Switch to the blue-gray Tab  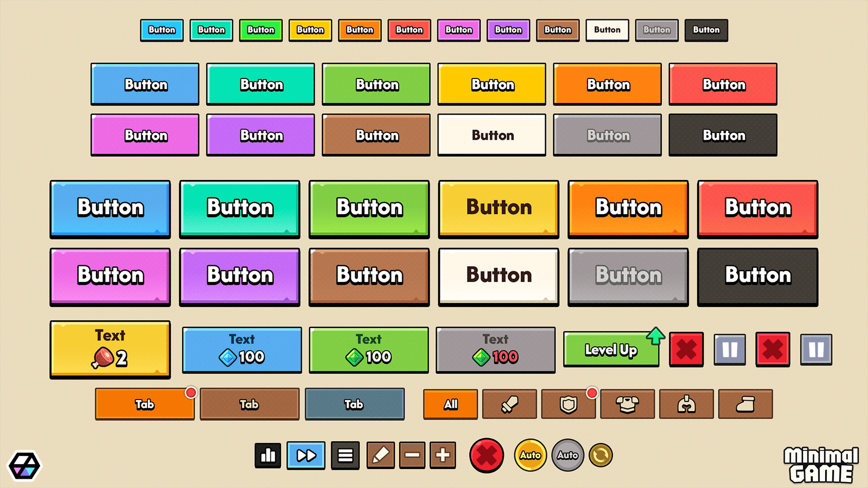tap(355, 404)
